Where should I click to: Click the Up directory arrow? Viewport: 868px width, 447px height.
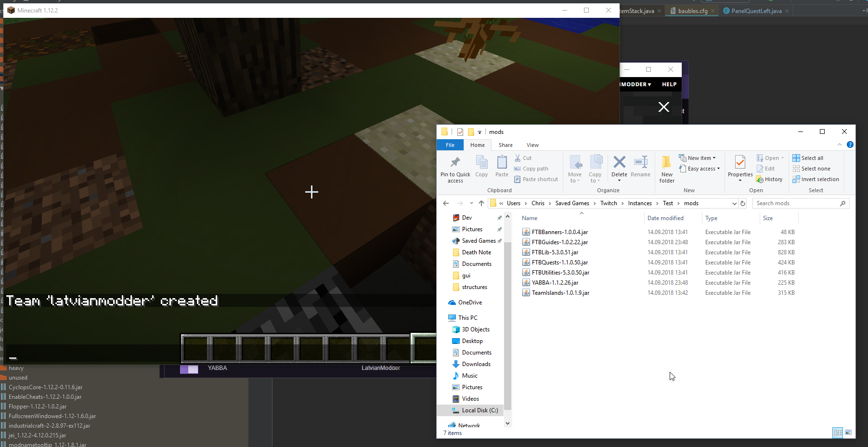pyautogui.click(x=481, y=203)
